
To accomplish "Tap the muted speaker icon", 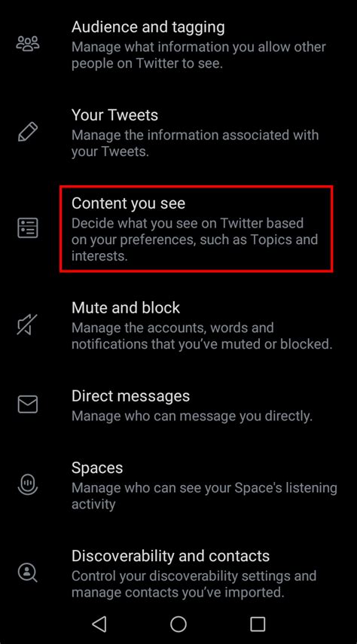I will 27,325.
